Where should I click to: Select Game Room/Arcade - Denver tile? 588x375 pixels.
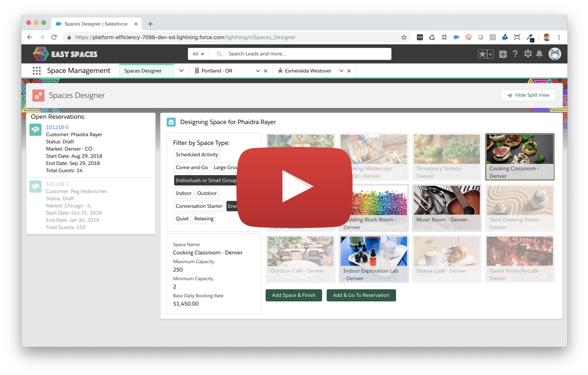520,259
